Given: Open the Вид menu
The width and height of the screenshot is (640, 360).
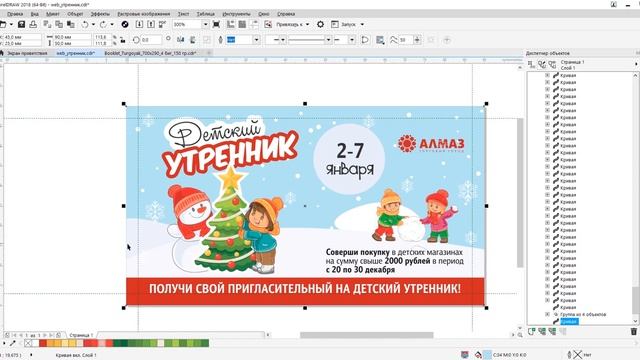Looking at the screenshot, I should [35, 14].
